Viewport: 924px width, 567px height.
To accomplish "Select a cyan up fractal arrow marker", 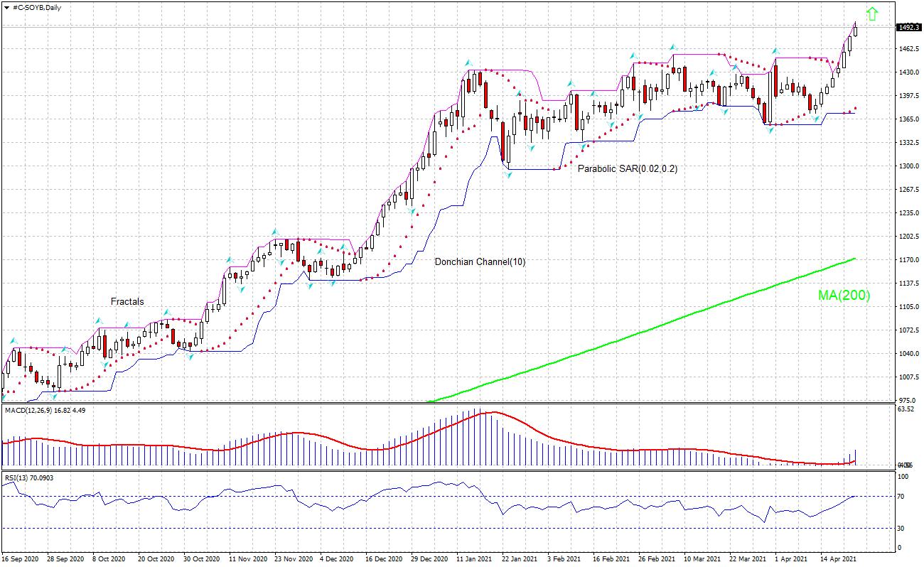I will pos(468,63).
